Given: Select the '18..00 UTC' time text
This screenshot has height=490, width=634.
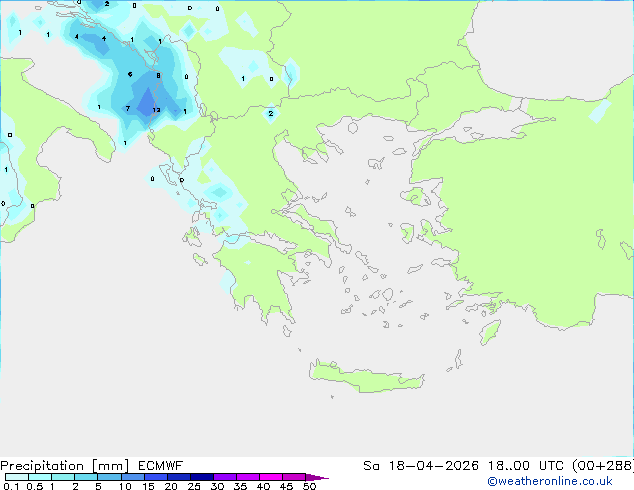Looking at the screenshot, I should click(526, 466).
